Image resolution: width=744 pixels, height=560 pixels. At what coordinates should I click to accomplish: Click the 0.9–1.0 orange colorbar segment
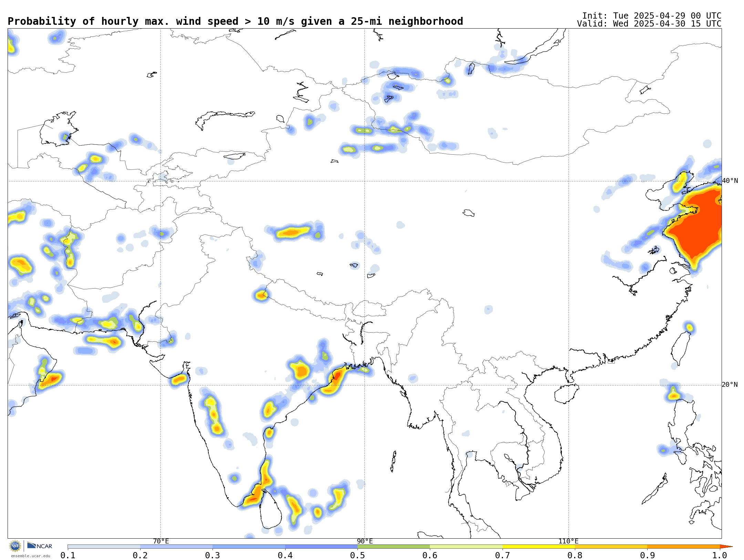(683, 547)
